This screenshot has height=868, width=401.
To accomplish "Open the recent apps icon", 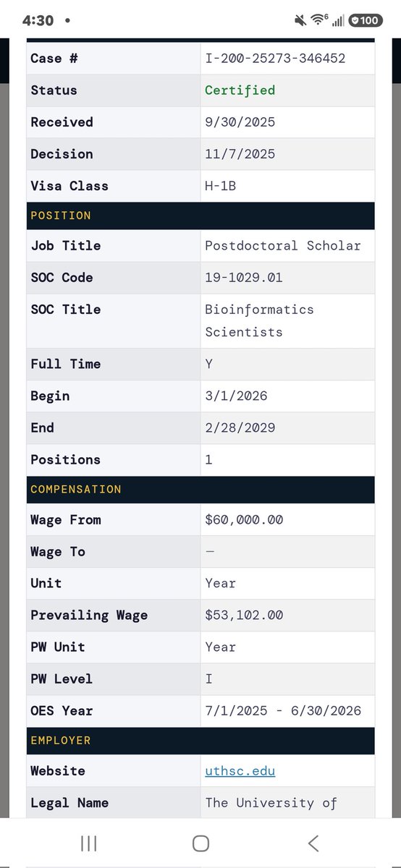I will (x=89, y=843).
